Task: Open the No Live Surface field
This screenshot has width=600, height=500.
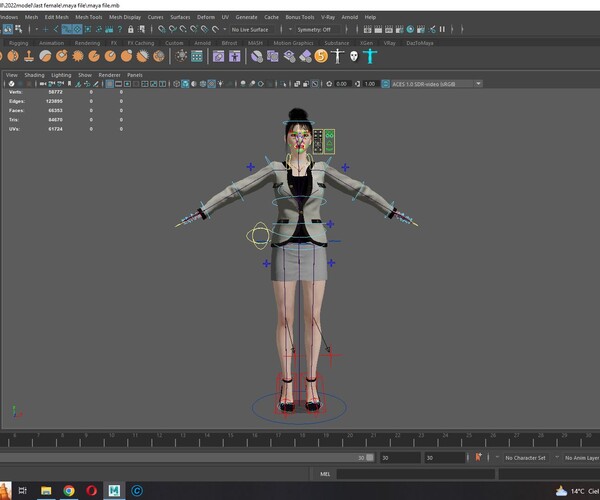Action: [x=252, y=29]
